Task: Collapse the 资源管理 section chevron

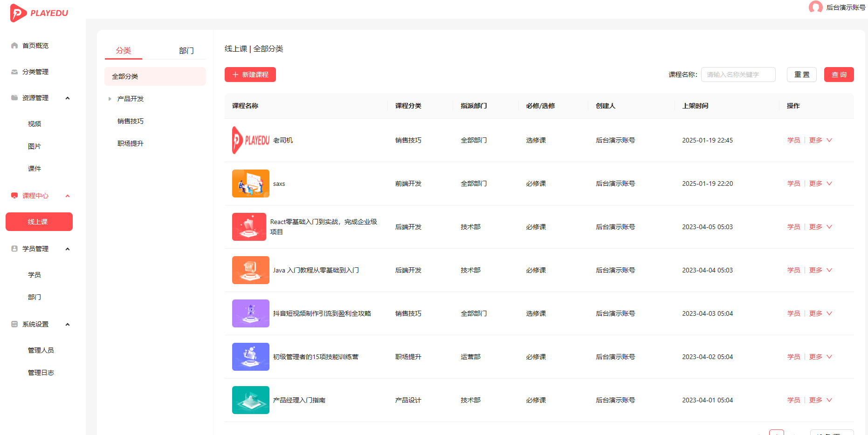Action: tap(68, 98)
